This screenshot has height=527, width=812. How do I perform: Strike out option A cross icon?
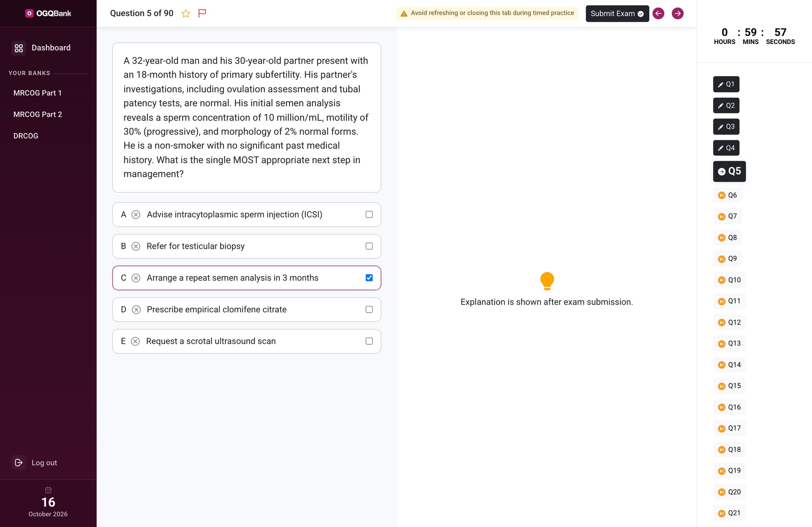coord(136,215)
